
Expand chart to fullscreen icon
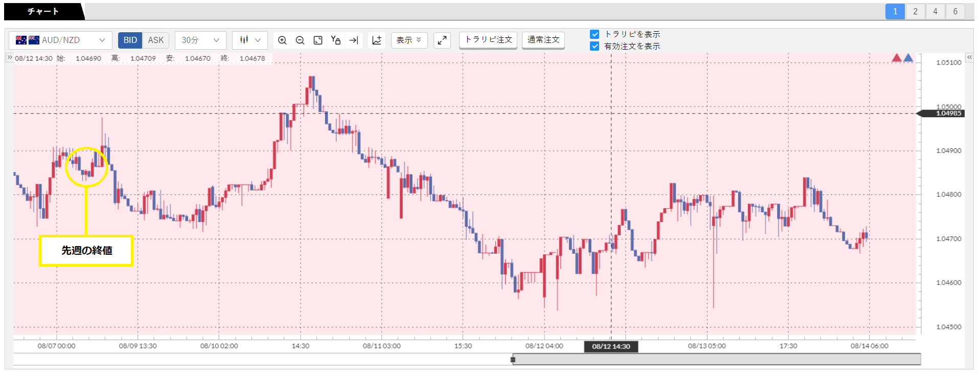442,40
